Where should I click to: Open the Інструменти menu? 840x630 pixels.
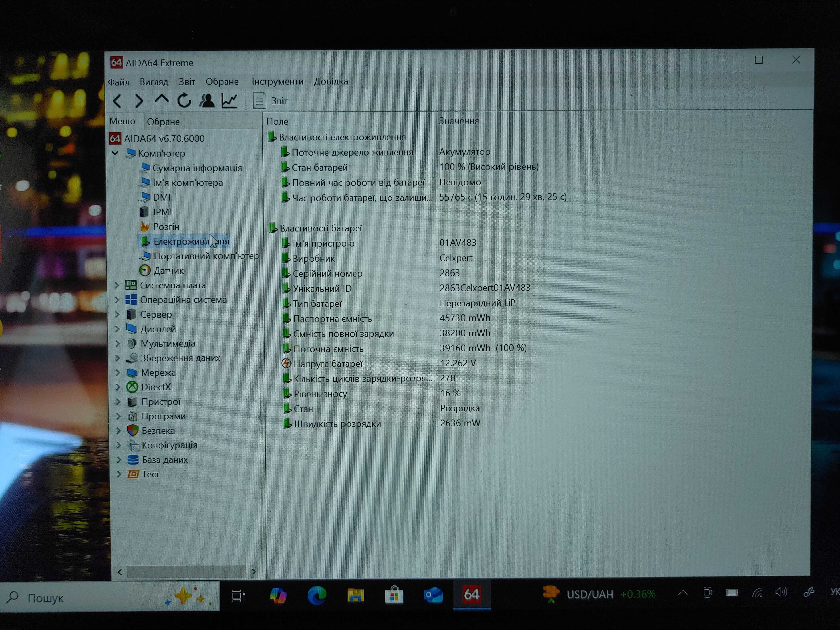(x=278, y=81)
